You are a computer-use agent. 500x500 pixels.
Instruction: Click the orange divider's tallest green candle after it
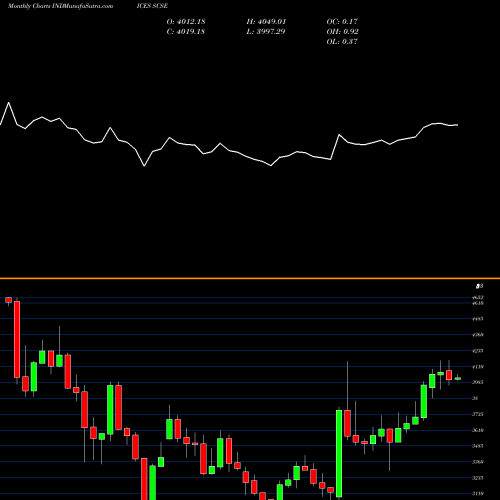339,453
